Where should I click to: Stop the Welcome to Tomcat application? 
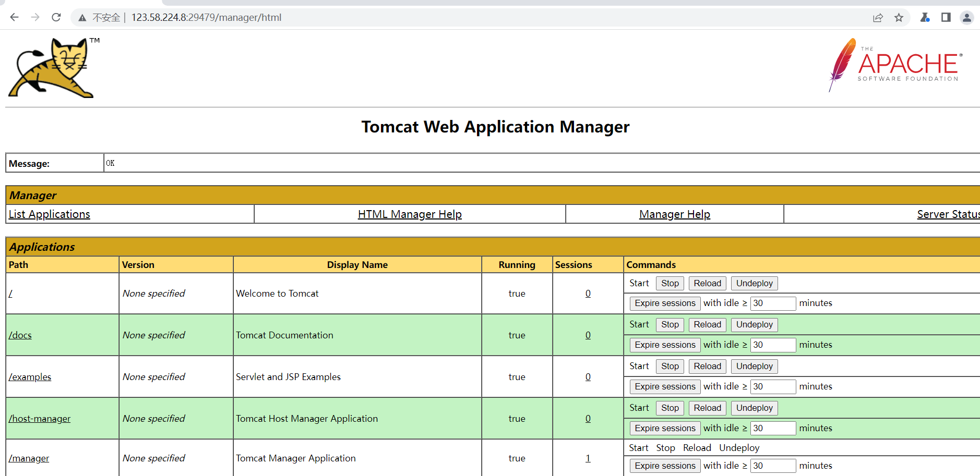tap(670, 283)
